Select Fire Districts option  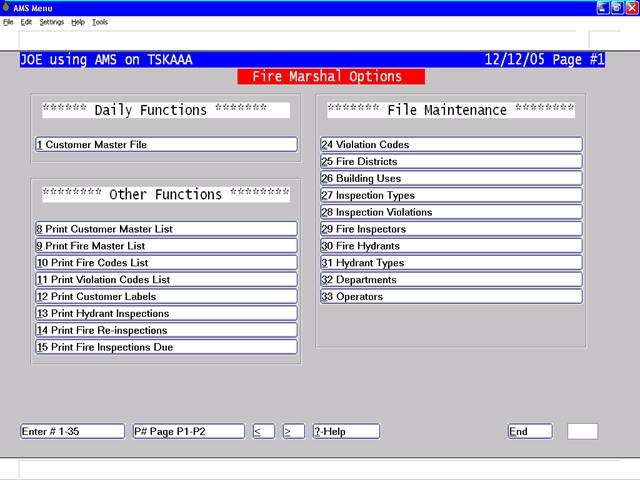(x=451, y=162)
